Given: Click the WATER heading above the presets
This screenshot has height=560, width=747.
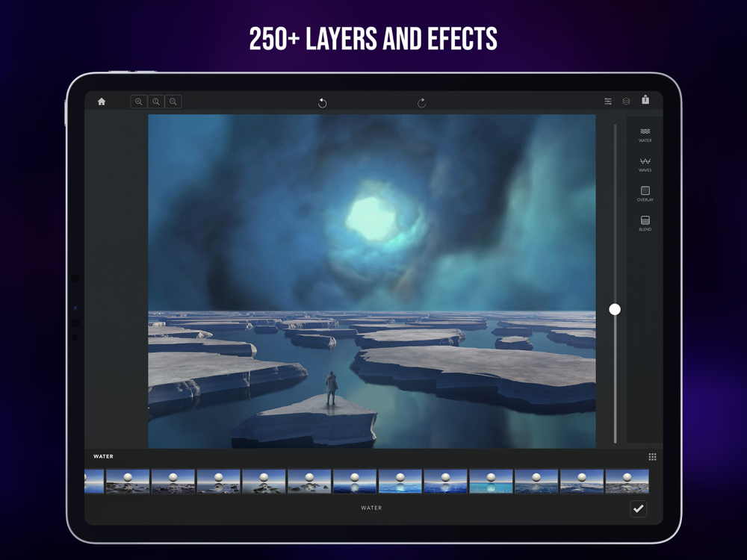Looking at the screenshot, I should pos(103,456).
